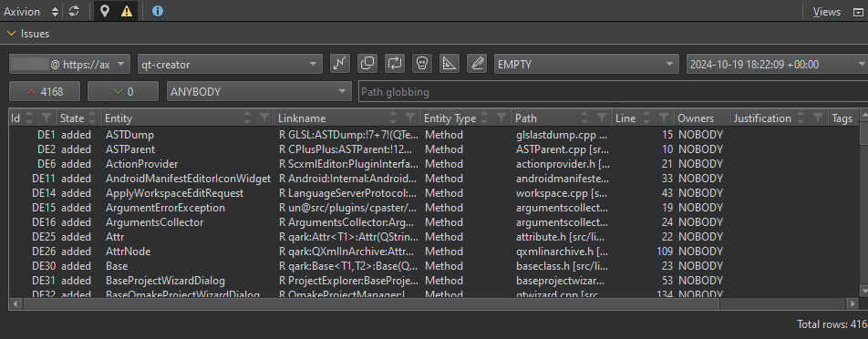Click the blue info icon

point(158,11)
